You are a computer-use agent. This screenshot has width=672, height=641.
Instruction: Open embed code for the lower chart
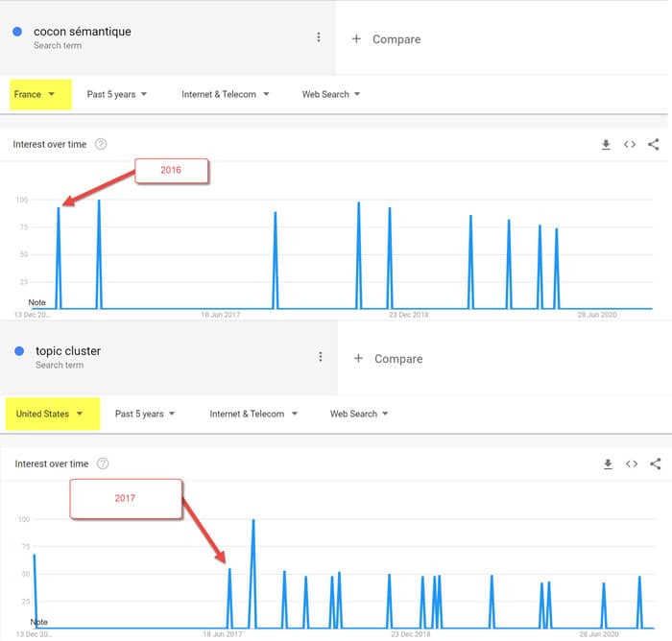coord(632,464)
